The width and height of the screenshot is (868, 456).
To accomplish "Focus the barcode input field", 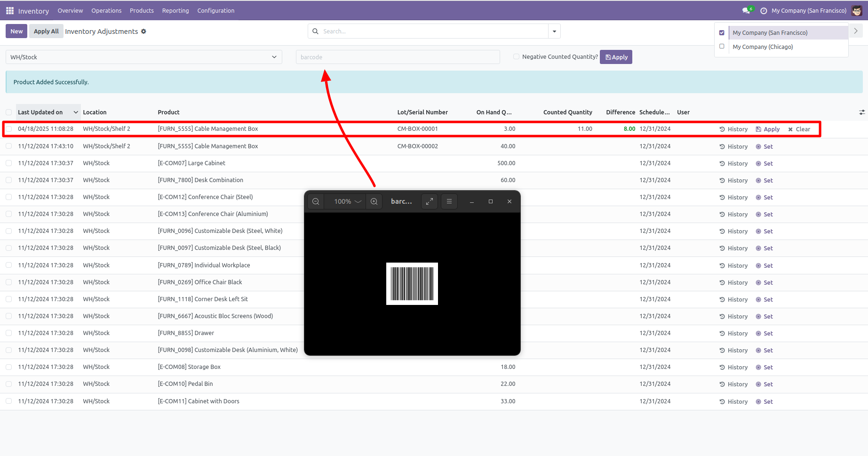I will [398, 57].
